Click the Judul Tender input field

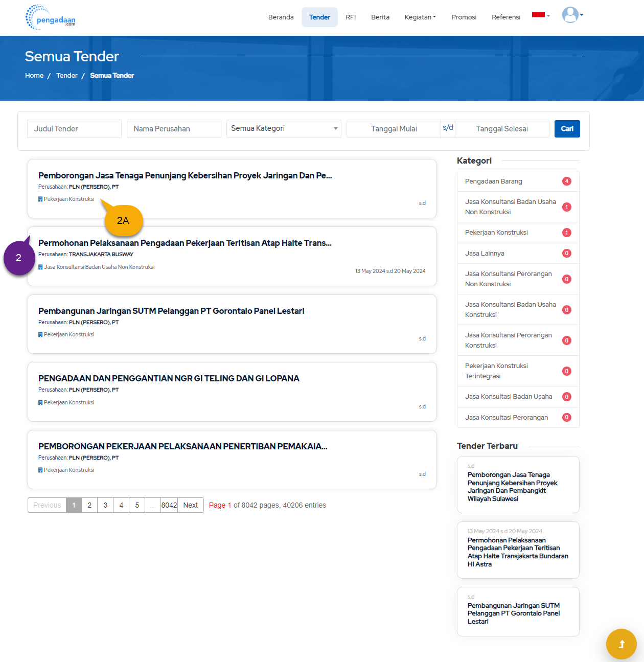click(74, 129)
